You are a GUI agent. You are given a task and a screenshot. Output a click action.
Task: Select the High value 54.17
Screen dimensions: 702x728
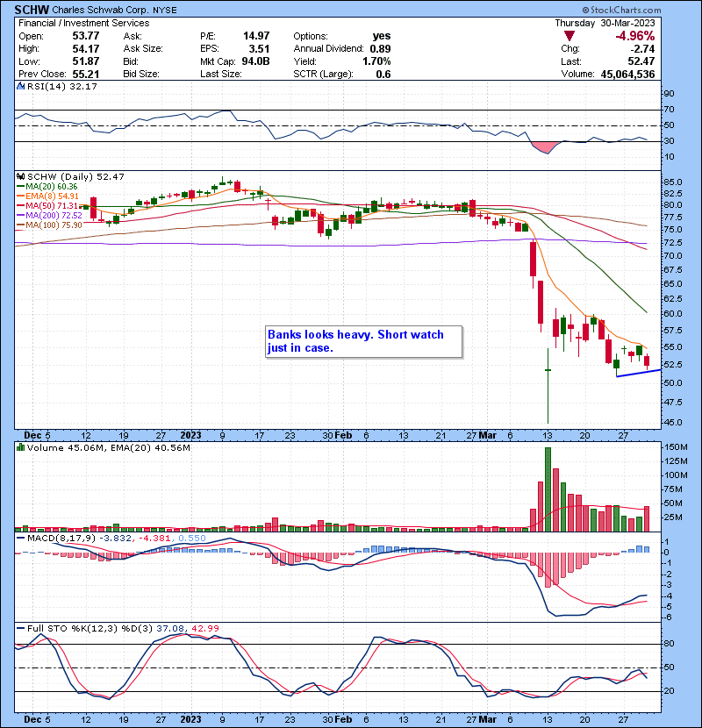click(85, 49)
